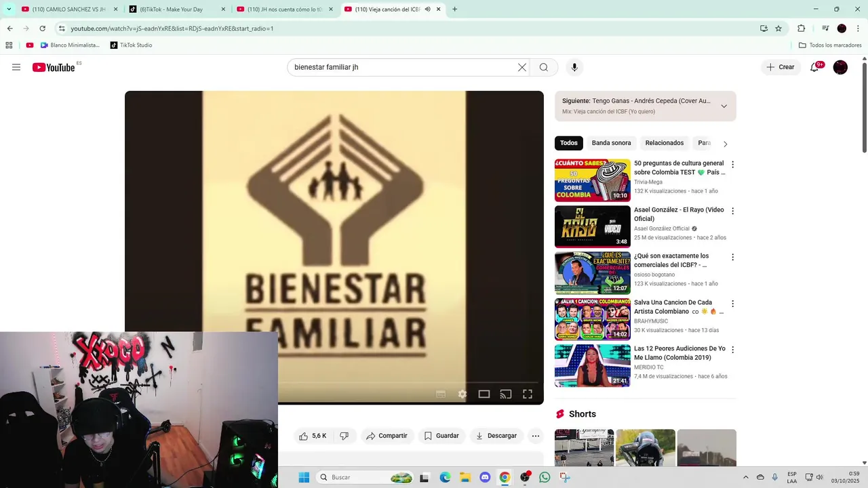868x488 pixels.
Task: Open options for ¿Qué son exactamente los comerciales video
Action: (732, 258)
